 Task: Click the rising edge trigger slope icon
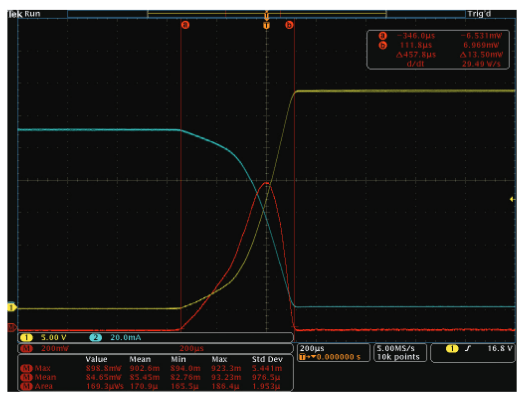point(468,349)
